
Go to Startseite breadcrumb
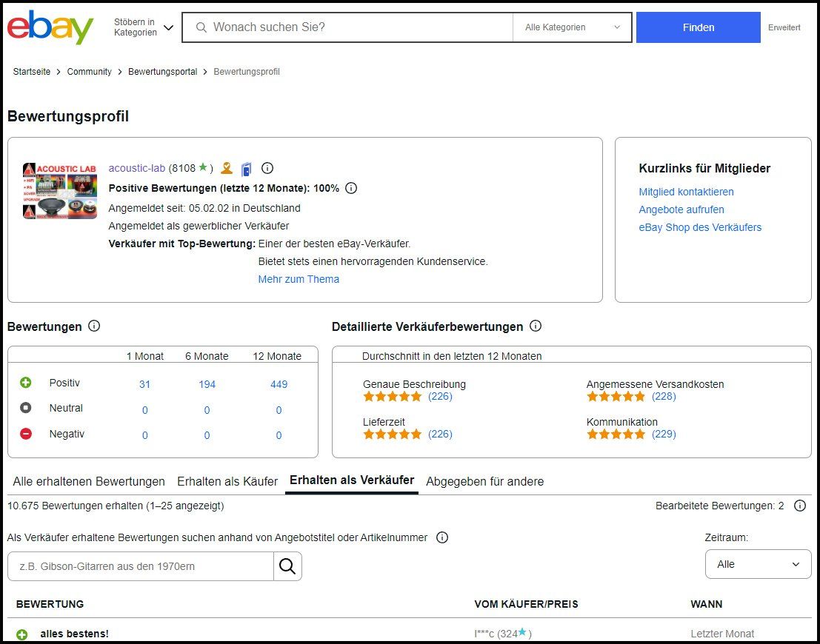click(x=32, y=72)
